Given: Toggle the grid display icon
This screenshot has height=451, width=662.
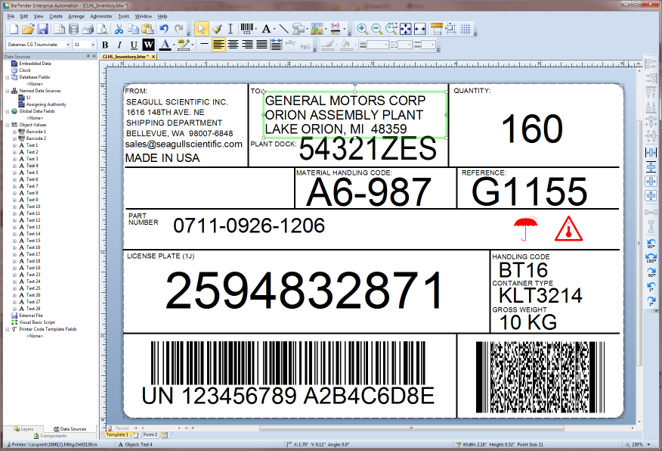Looking at the screenshot, I should point(465,29).
